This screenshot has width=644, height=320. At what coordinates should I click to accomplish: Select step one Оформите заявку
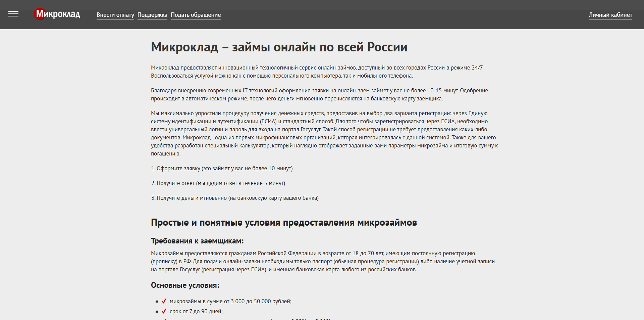click(x=222, y=169)
